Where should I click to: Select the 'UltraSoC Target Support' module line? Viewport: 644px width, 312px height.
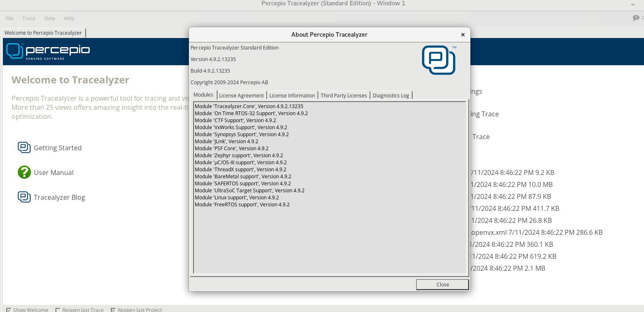pyautogui.click(x=250, y=190)
